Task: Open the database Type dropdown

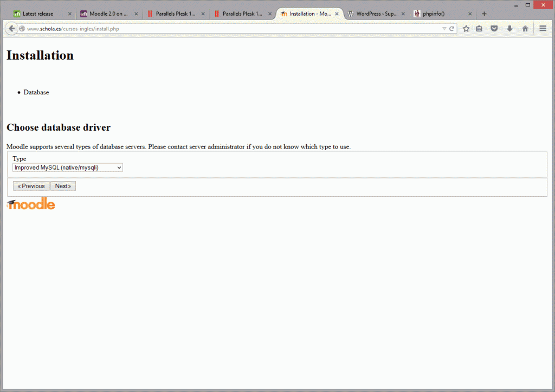Action: coord(68,168)
